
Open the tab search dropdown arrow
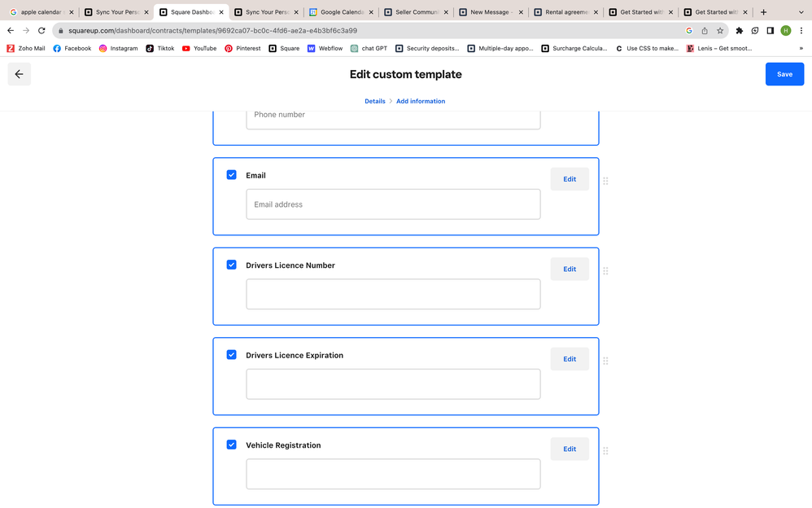801,12
